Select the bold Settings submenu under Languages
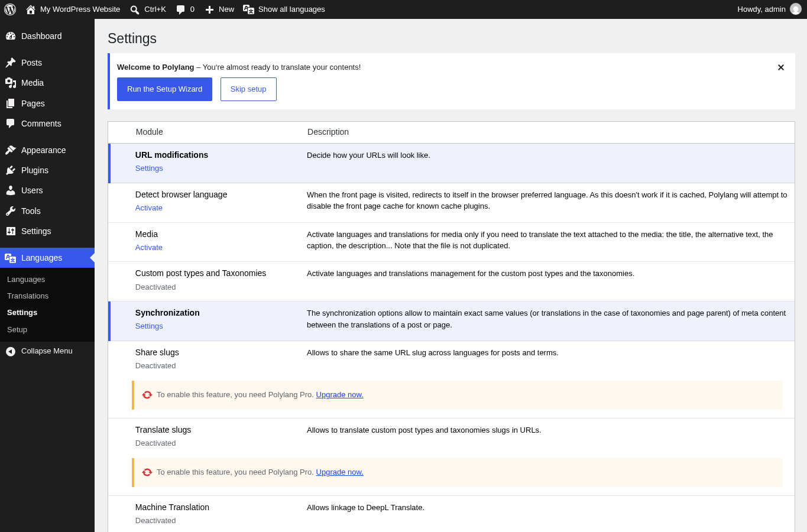 pyautogui.click(x=22, y=313)
